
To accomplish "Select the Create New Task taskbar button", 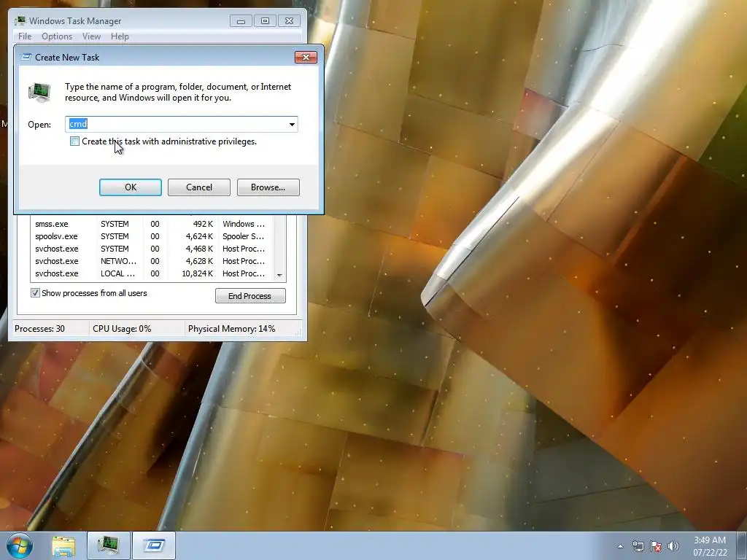I will (154, 545).
